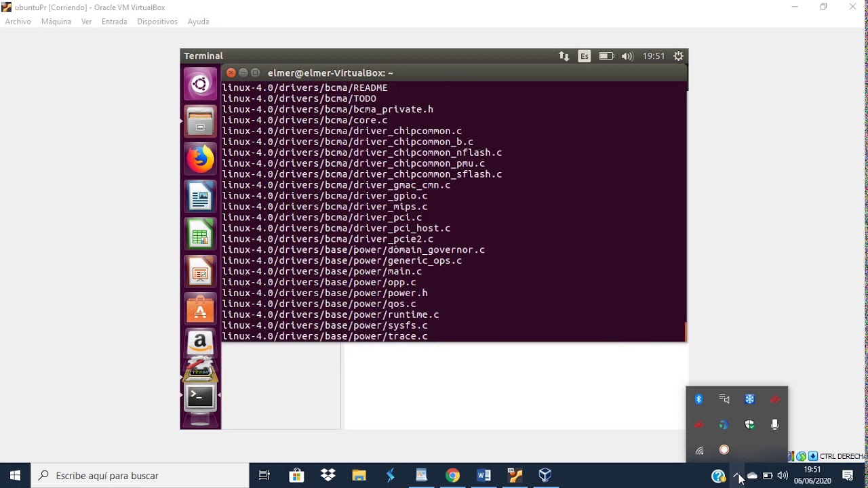Open sound volume indicator in Ubuntu panel
Screen dimensions: 868x488
point(627,56)
